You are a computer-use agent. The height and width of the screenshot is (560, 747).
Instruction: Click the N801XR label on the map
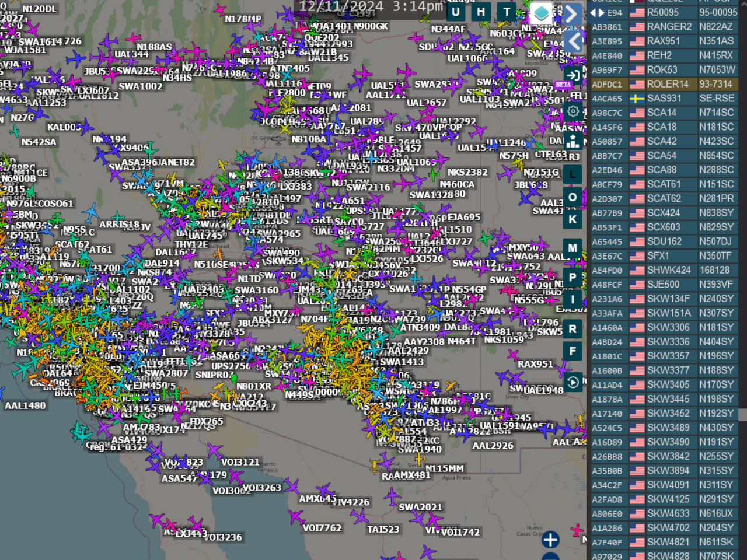(254, 386)
